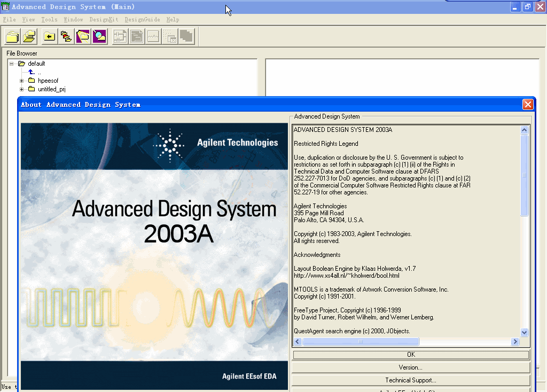
Task: Click the vertical scrollbar up arrow
Action: tap(524, 130)
